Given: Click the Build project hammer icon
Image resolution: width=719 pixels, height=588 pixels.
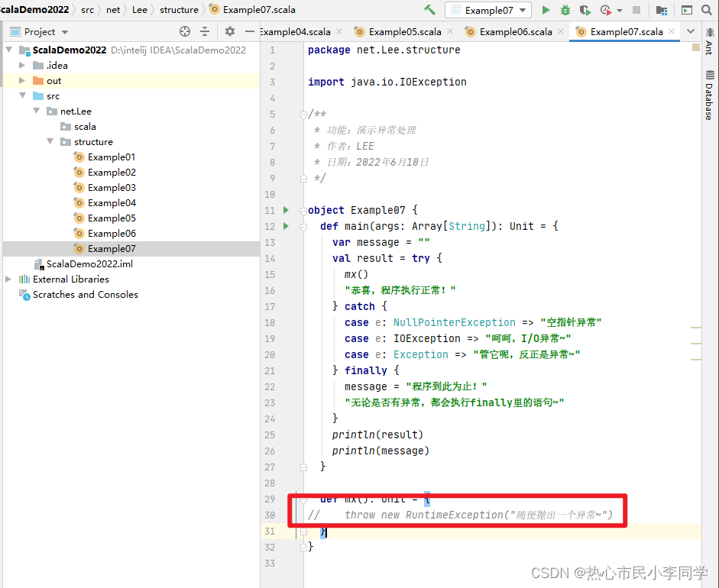Looking at the screenshot, I should click(429, 10).
